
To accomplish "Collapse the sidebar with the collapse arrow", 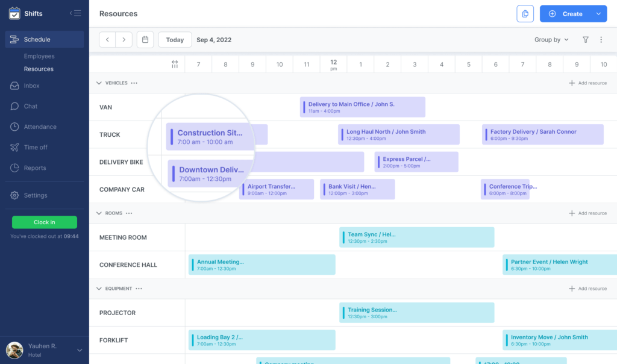I will (75, 13).
